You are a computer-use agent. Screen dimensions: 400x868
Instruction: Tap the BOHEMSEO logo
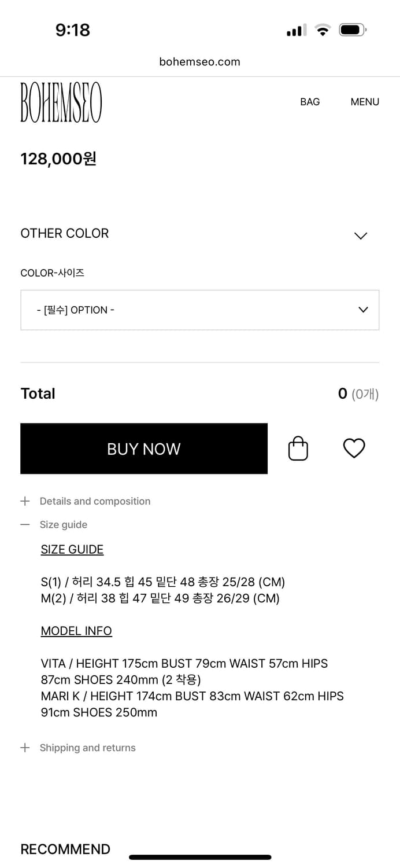61,102
